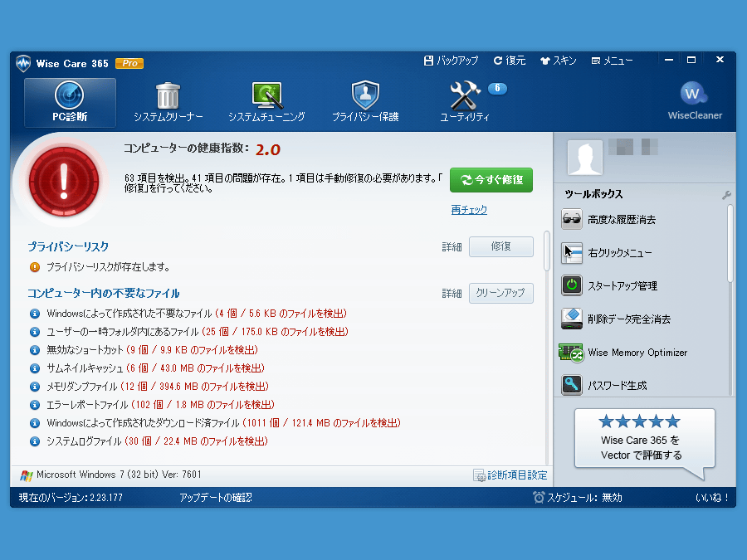Click info icon beside メモリダンプファイル
Image resolution: width=747 pixels, height=560 pixels.
point(35,387)
